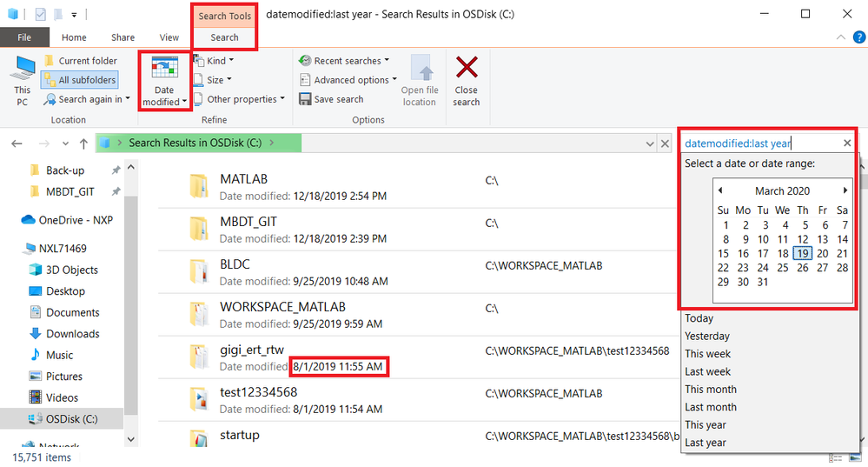
Task: Choose Last year date filter
Action: point(706,443)
